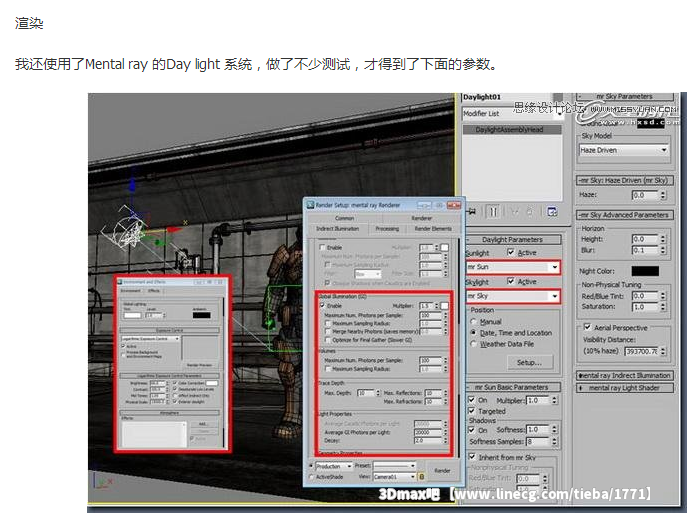Toggle Global Illumination Enable checkbox
691x513 pixels.
323,305
